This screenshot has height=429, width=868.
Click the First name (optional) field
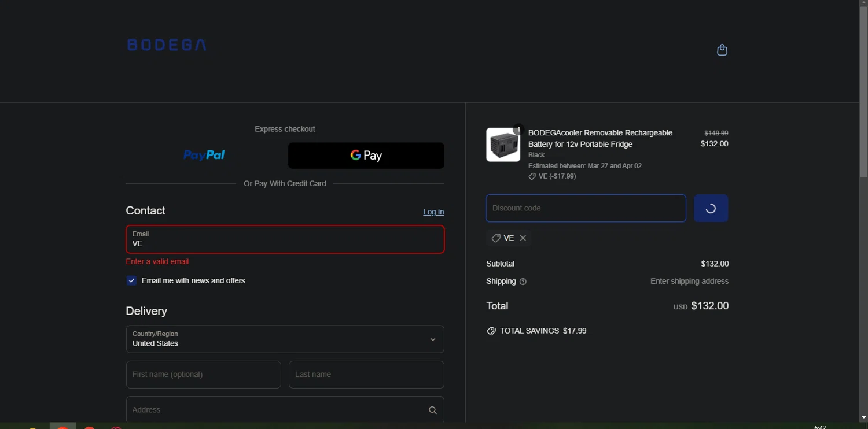click(x=204, y=375)
